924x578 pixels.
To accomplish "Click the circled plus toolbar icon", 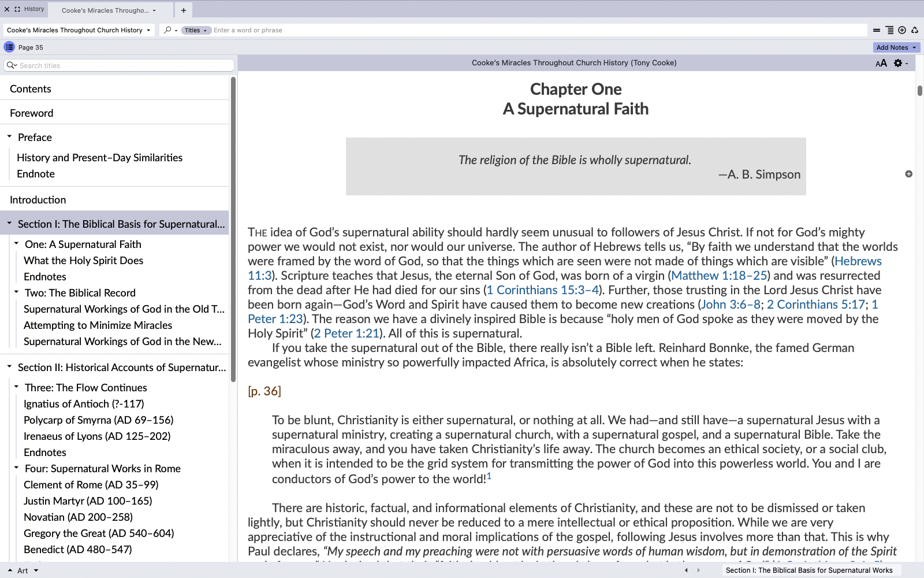I will point(902,30).
